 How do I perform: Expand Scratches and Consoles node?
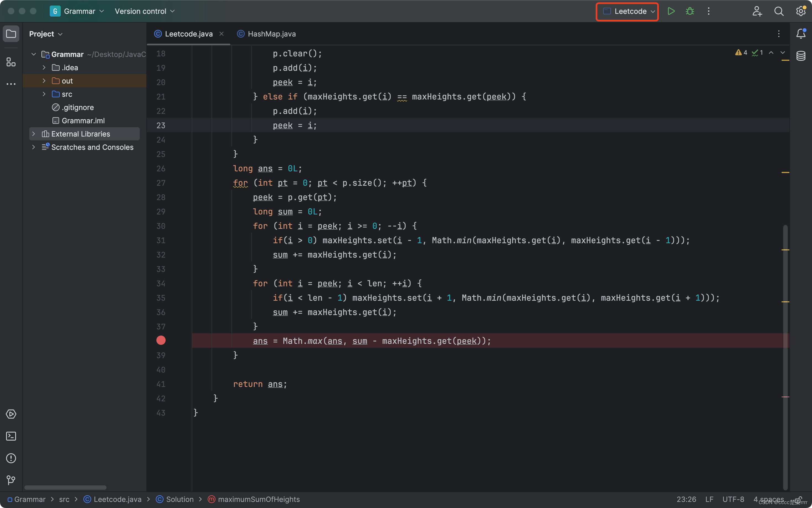(34, 147)
